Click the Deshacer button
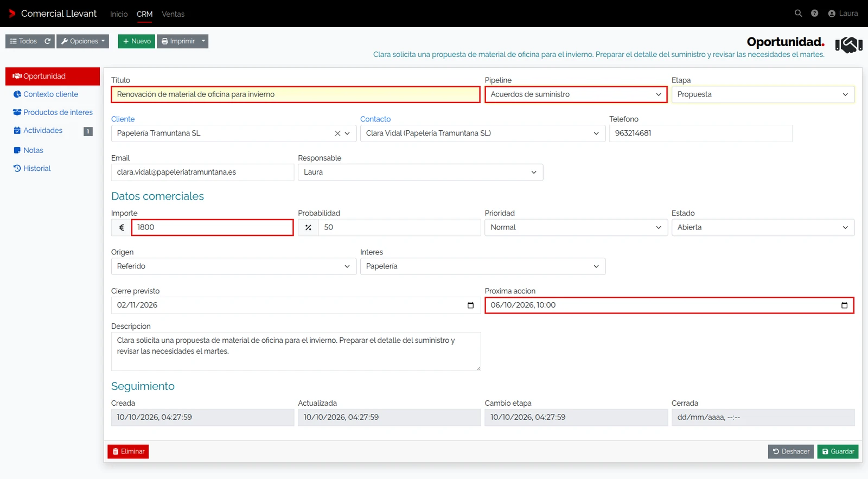The image size is (868, 479). [x=791, y=452]
